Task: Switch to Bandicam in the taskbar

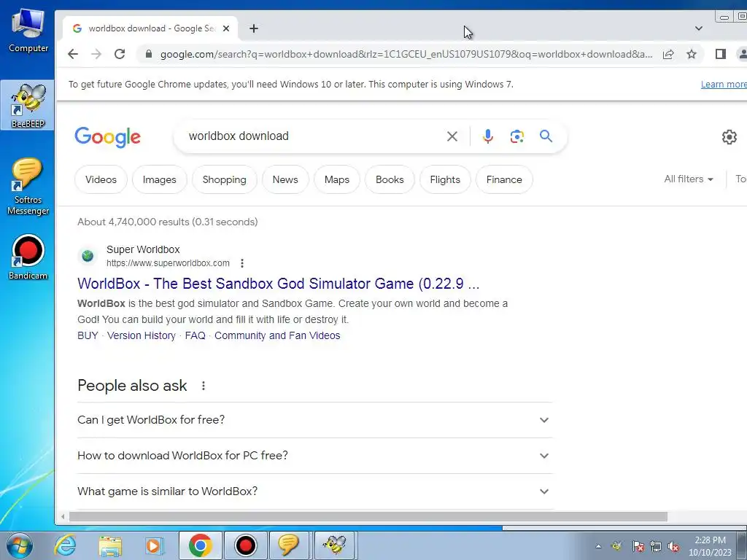Action: 245,545
